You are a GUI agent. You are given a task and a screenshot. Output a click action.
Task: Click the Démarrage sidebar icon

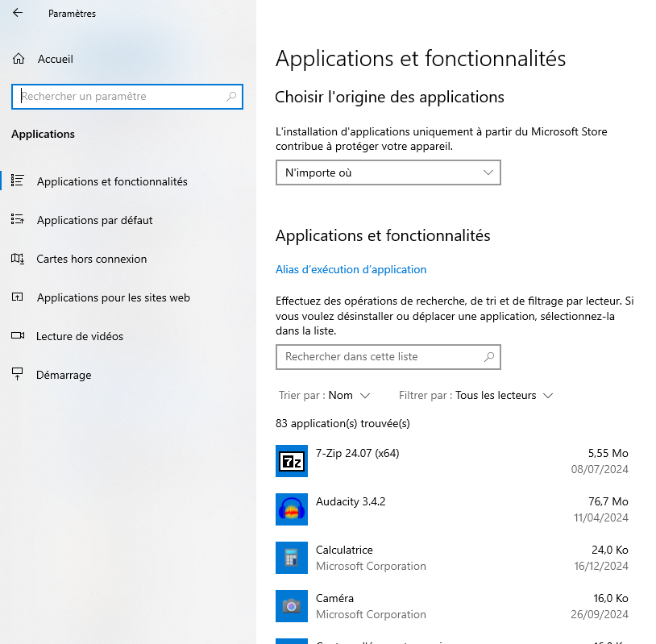[x=17, y=374]
